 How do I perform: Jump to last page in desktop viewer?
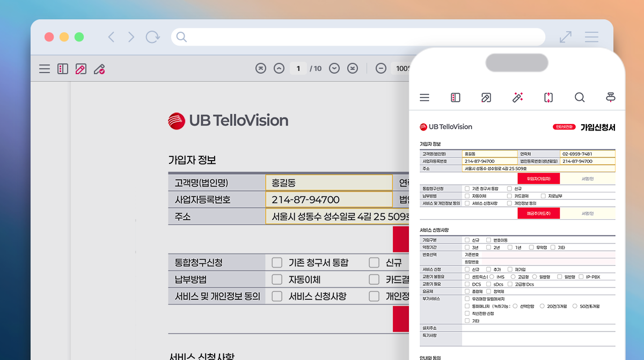[352, 68]
